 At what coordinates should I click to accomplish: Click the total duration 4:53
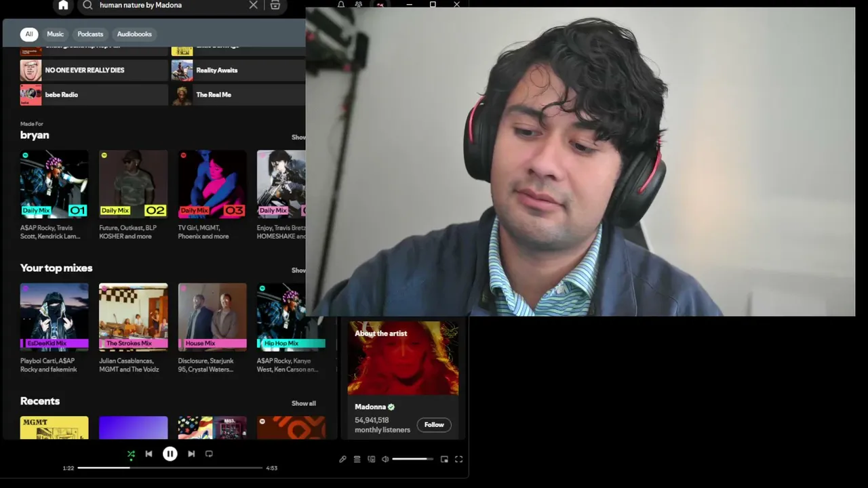click(x=271, y=468)
